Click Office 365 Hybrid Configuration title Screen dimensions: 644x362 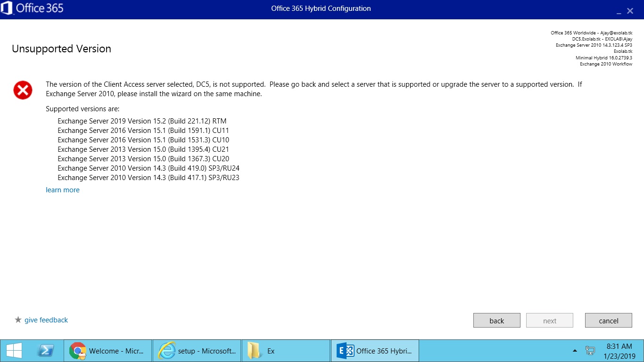point(321,8)
